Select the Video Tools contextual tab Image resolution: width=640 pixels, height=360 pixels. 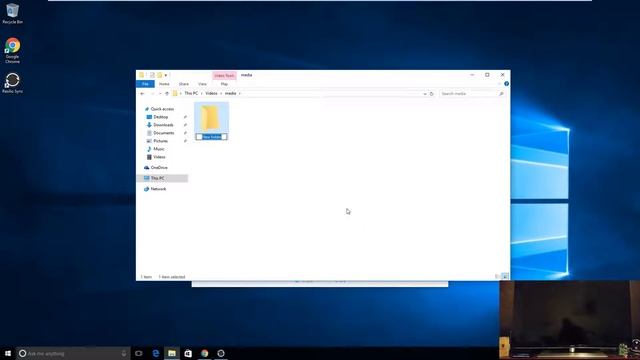pyautogui.click(x=224, y=76)
